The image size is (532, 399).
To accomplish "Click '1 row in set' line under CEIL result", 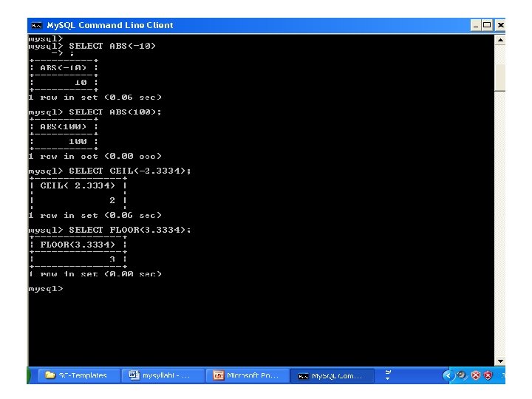I will (x=95, y=215).
